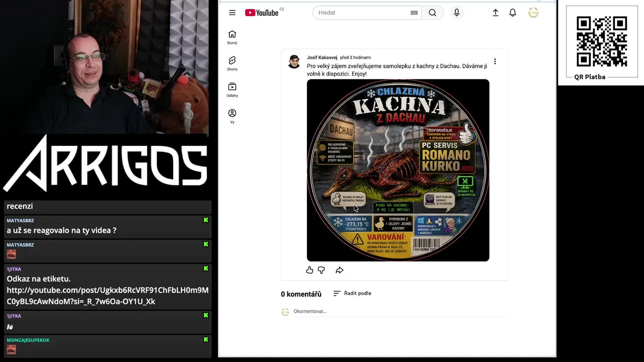This screenshot has width=644, height=362.
Task: Click the 'před 3 hodinami' post timestamp
Action: [355, 57]
